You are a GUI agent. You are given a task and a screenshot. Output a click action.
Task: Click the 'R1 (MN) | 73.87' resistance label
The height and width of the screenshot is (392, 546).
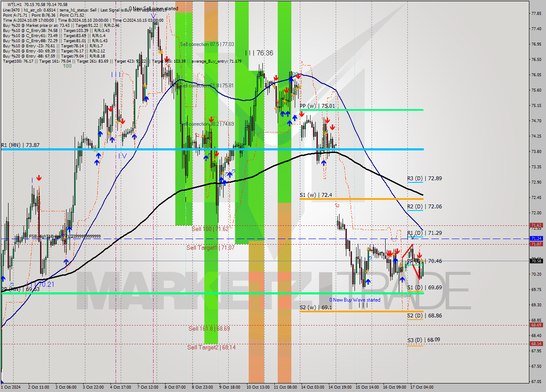[x=20, y=145]
